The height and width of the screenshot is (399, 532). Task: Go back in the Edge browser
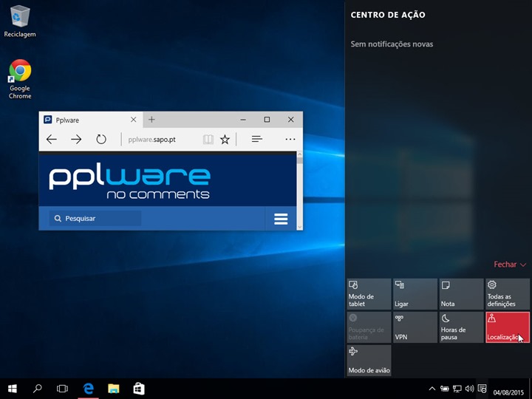[x=52, y=139]
